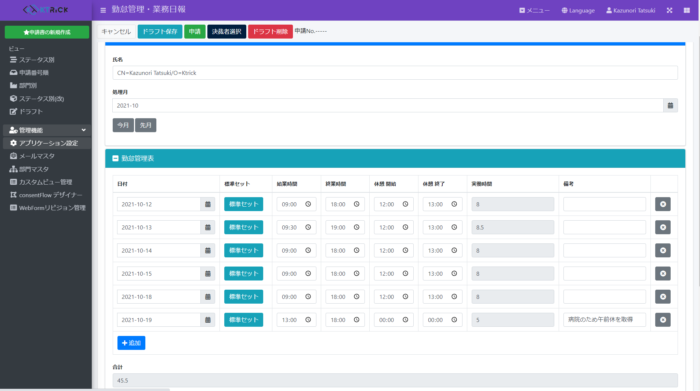This screenshot has height=391, width=700.
Task: Click the 合計 field showing 45.5
Action: pos(395,380)
